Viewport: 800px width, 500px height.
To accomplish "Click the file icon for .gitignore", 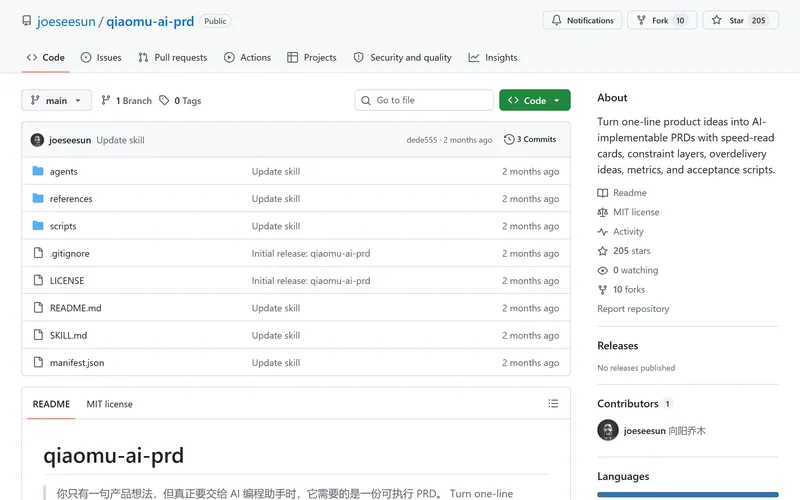I will coord(38,253).
